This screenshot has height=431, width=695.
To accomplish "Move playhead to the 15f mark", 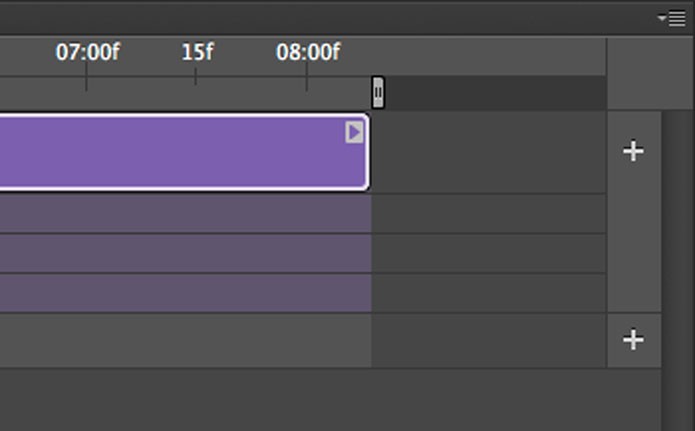I will 197,52.
